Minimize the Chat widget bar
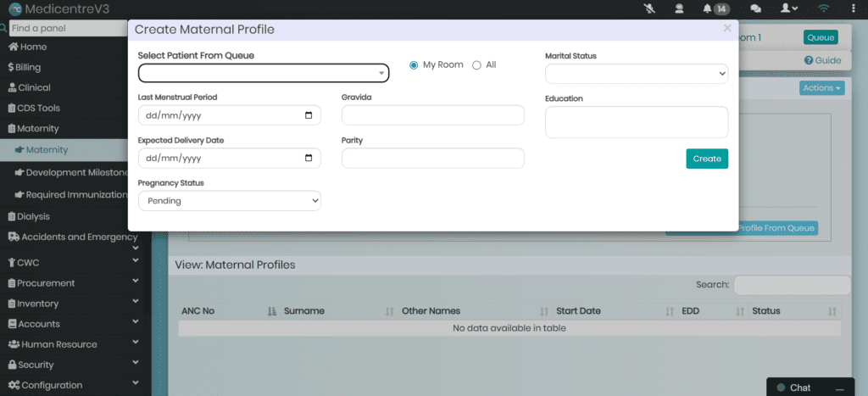The image size is (868, 396). pyautogui.click(x=840, y=388)
